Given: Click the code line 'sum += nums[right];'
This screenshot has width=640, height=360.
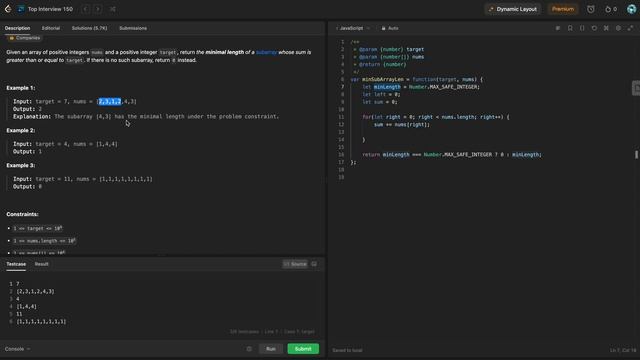Looking at the screenshot, I should click(402, 124).
